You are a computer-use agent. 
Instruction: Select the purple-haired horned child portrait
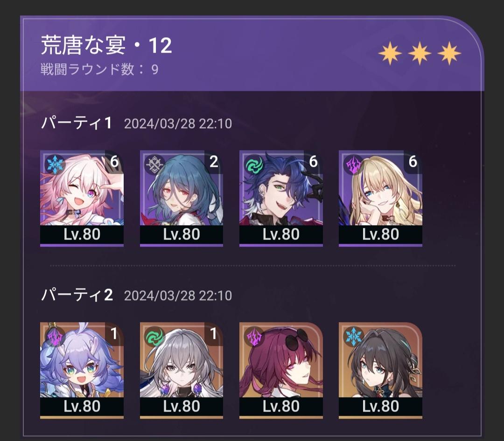pyautogui.click(x=82, y=370)
